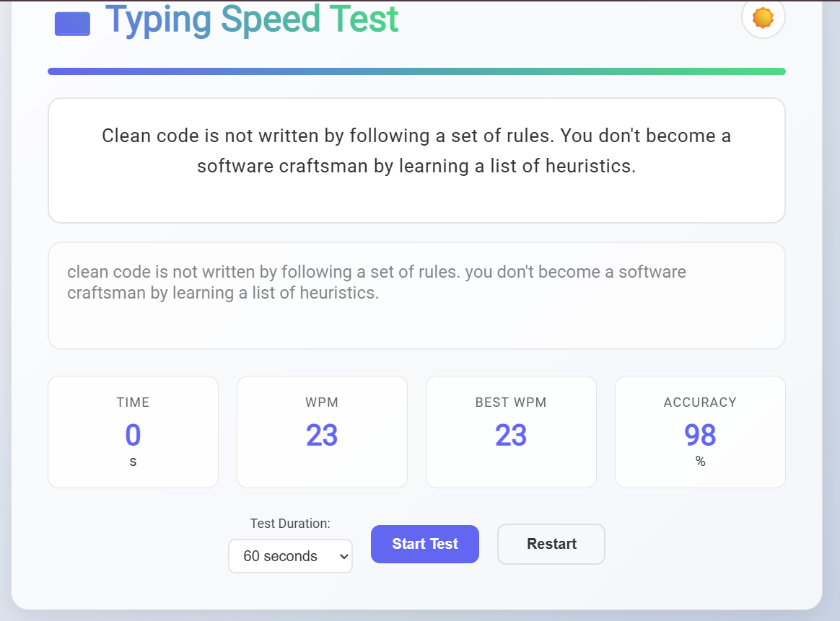Toggle the sun theme switch icon
This screenshot has height=621, width=840.
pyautogui.click(x=763, y=17)
